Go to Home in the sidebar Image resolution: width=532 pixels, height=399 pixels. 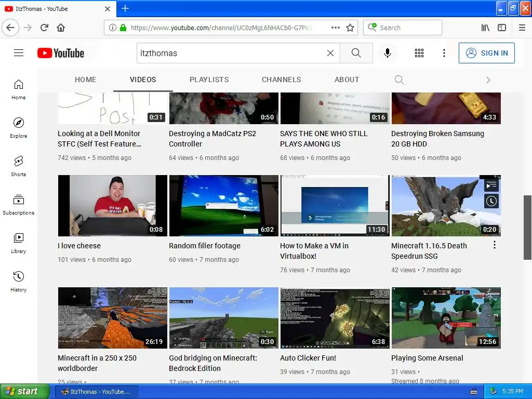click(x=18, y=89)
